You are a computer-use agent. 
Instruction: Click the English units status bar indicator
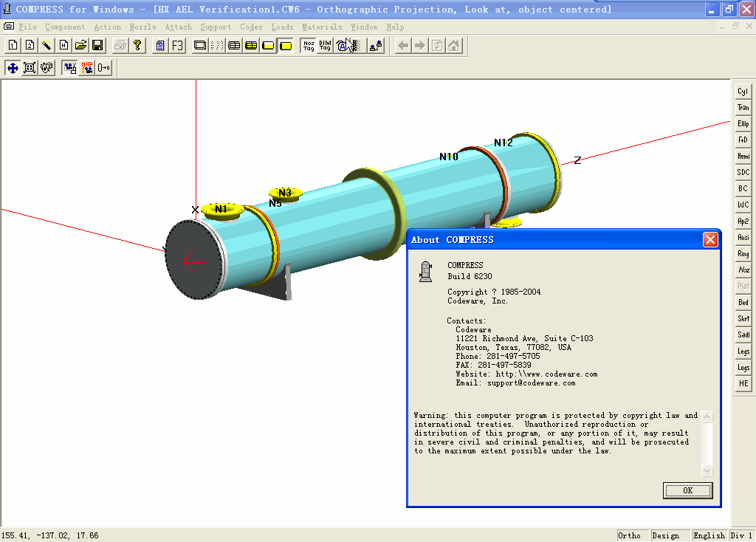coord(709,535)
